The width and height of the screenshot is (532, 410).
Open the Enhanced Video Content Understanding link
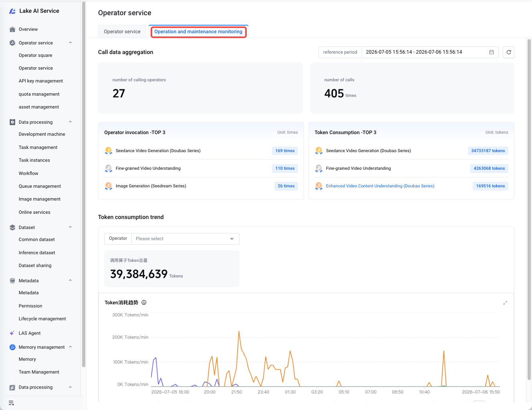380,186
